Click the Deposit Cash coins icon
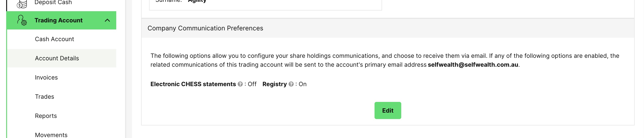 pyautogui.click(x=22, y=3)
